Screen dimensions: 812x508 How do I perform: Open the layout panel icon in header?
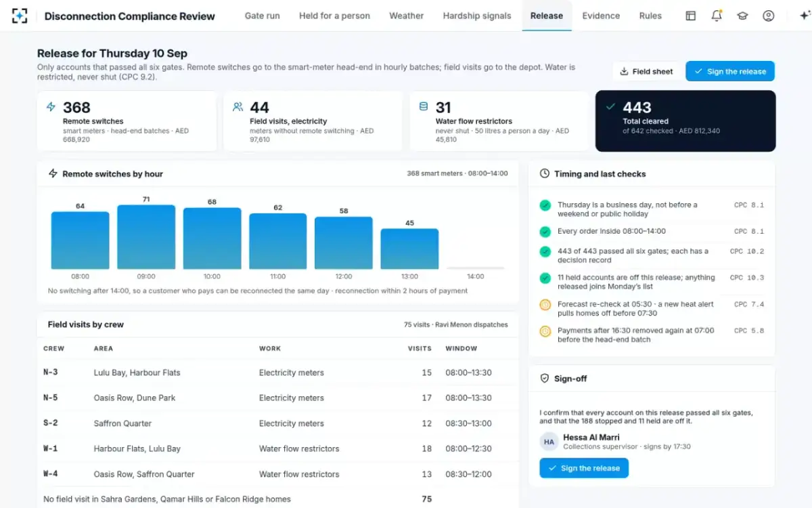pos(691,16)
